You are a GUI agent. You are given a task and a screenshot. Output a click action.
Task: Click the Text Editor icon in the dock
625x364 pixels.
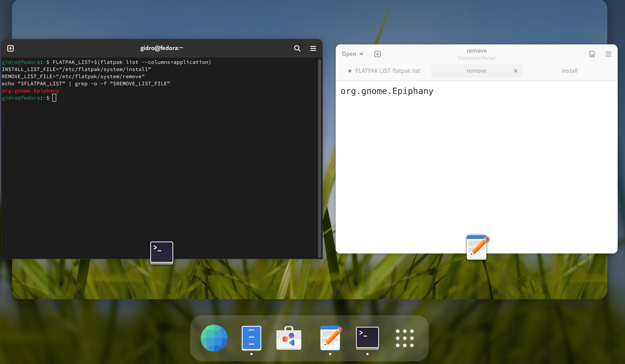330,338
